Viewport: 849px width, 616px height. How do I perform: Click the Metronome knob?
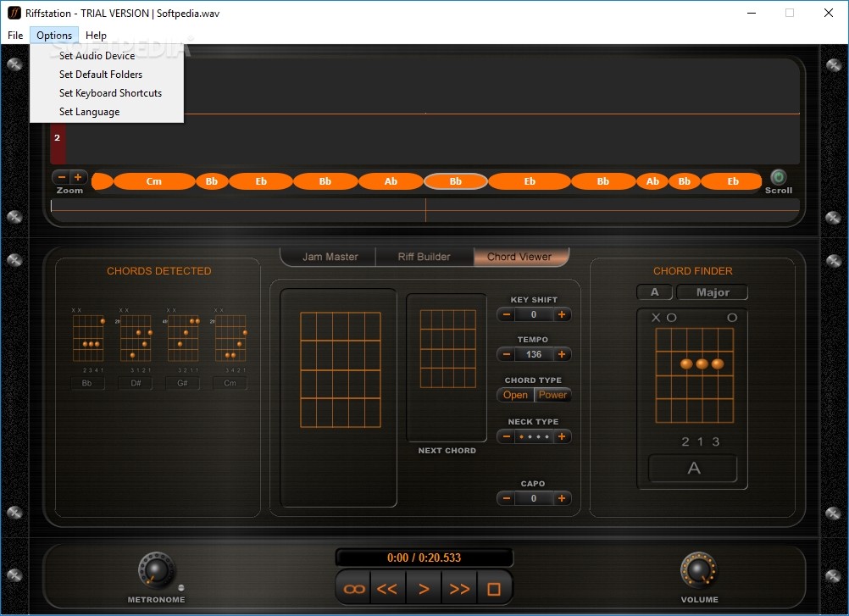(157, 570)
